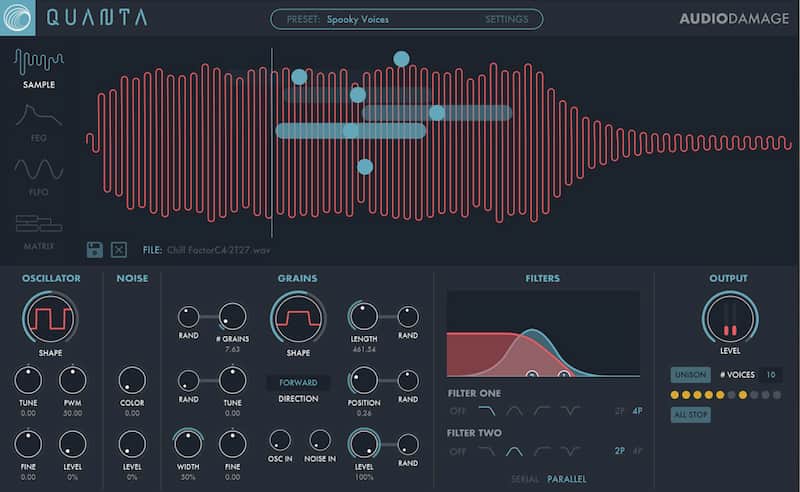Open the Spooky Voices preset menu

click(x=357, y=19)
